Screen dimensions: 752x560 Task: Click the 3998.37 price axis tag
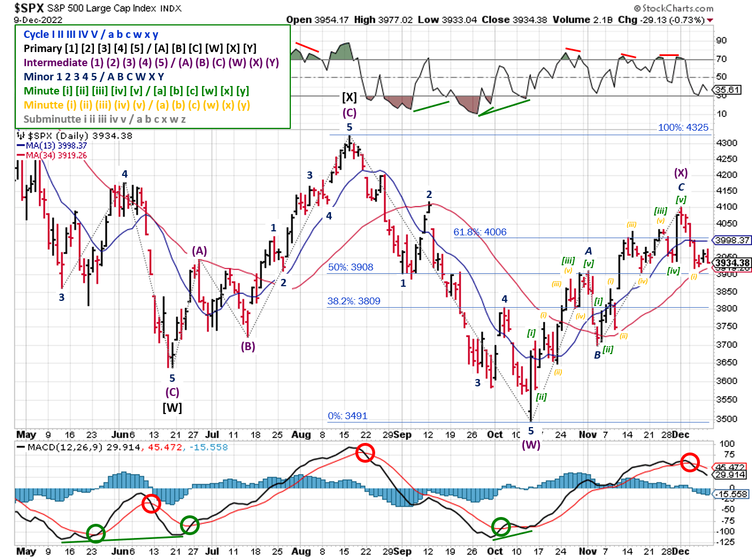(x=732, y=240)
